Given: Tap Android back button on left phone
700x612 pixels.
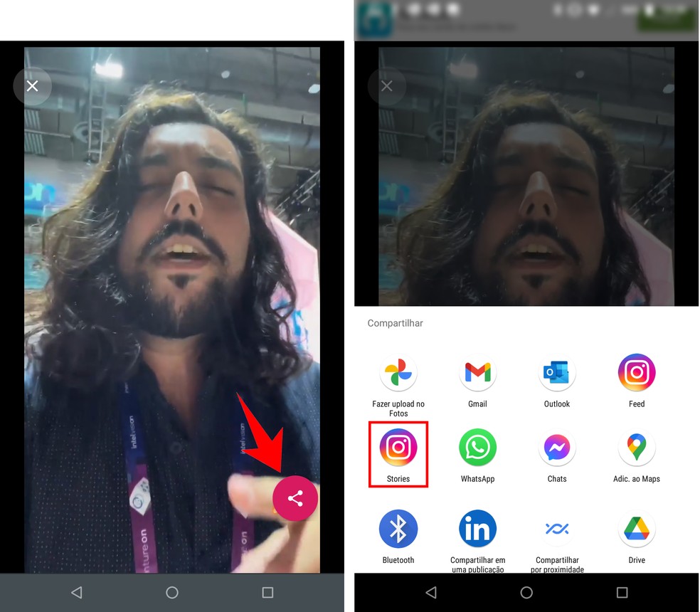Looking at the screenshot, I should click(x=77, y=592).
